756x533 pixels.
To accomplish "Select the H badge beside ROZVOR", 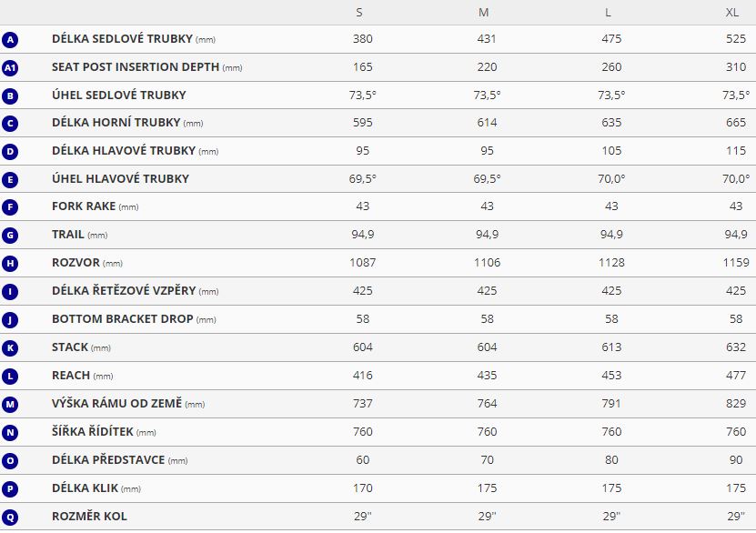I will pos(10,263).
